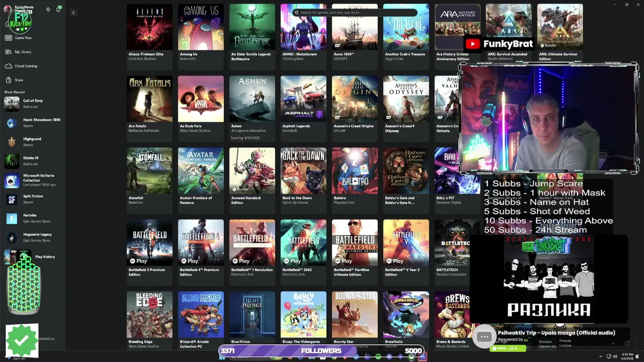Click the notifications bell icon

click(x=58, y=9)
